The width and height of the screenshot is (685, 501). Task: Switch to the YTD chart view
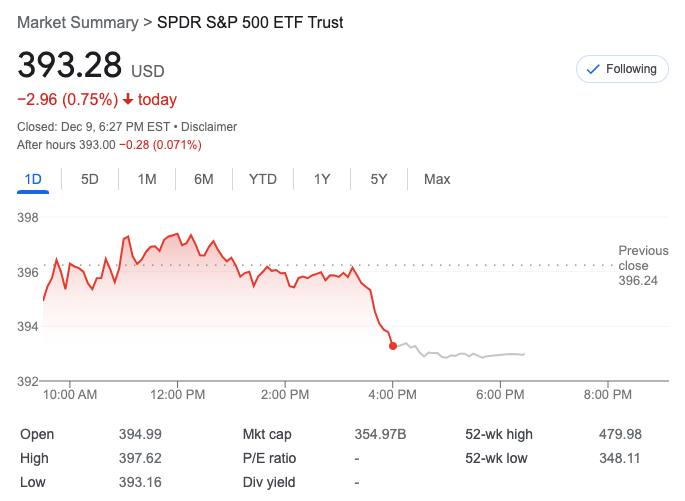(263, 179)
